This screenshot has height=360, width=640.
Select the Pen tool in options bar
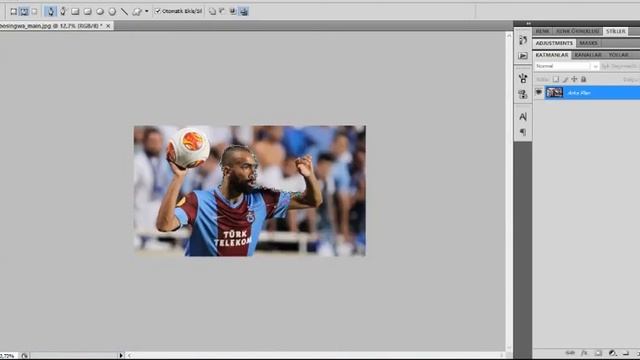(x=51, y=11)
